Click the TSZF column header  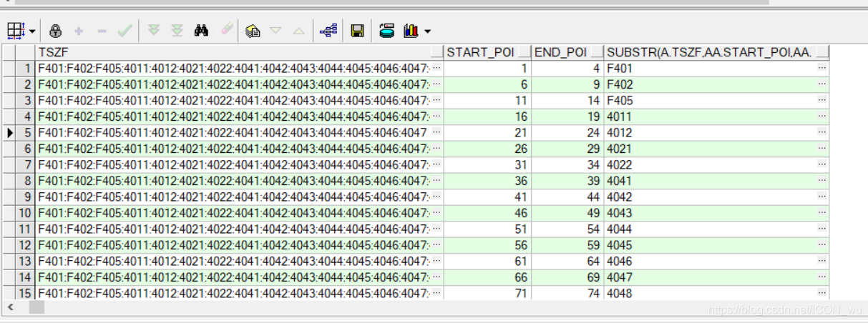coord(239,52)
